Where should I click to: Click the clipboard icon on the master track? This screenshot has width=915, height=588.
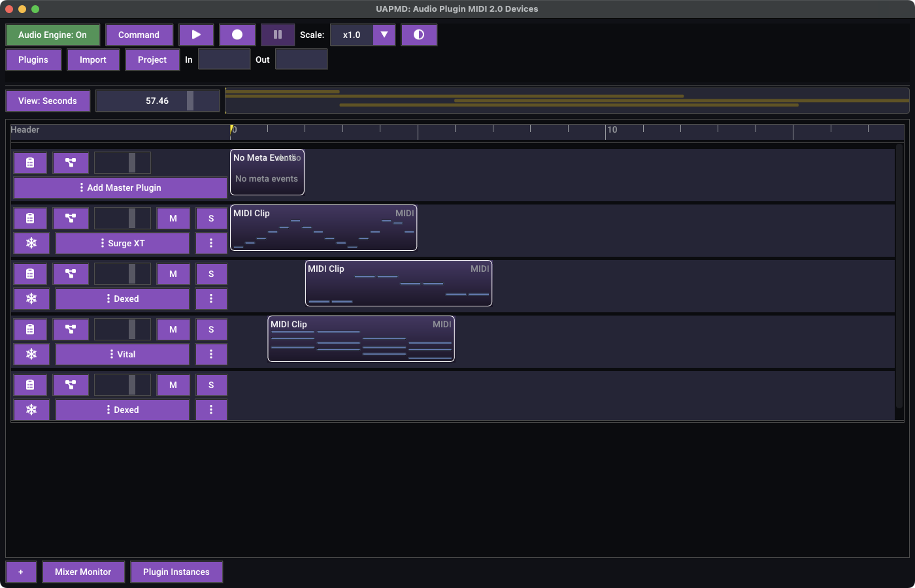(30, 163)
